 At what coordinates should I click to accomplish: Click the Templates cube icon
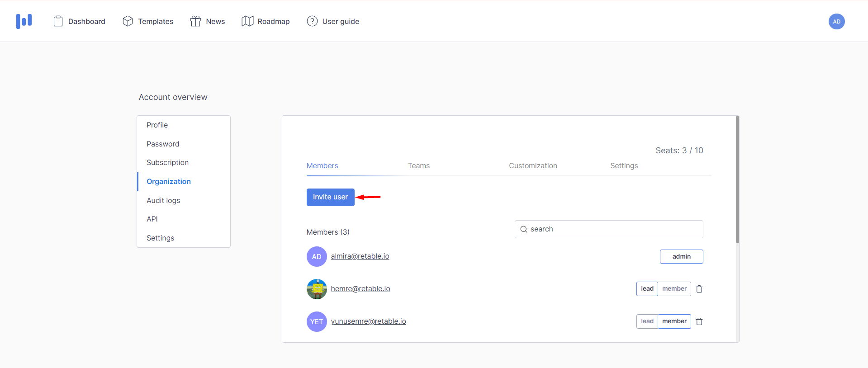[x=128, y=21]
